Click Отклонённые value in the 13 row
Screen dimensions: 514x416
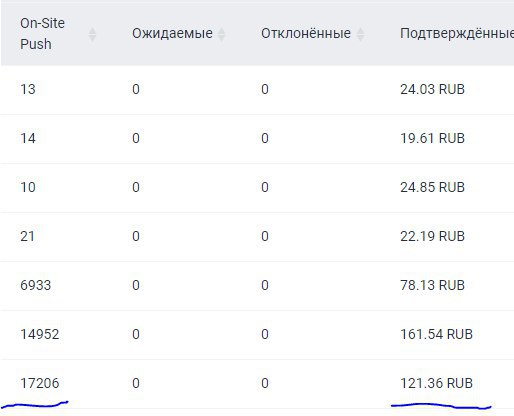pos(265,89)
